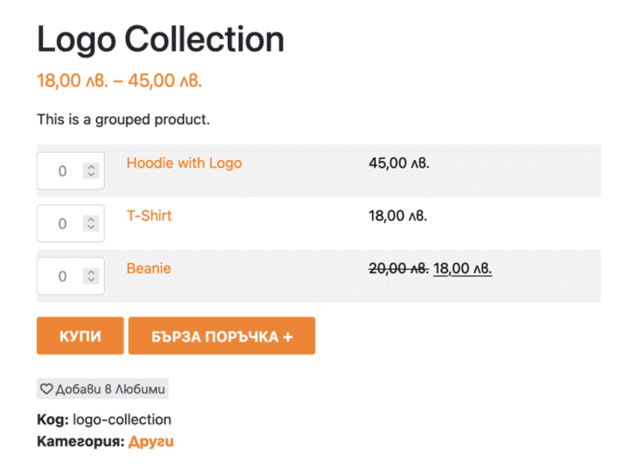Click the Hoodie price 45,00 лв.

click(x=399, y=163)
